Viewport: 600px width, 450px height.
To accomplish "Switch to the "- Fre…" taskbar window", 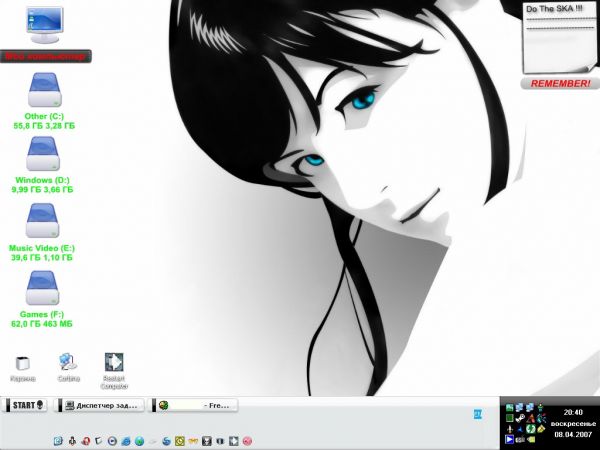I will click(194, 406).
